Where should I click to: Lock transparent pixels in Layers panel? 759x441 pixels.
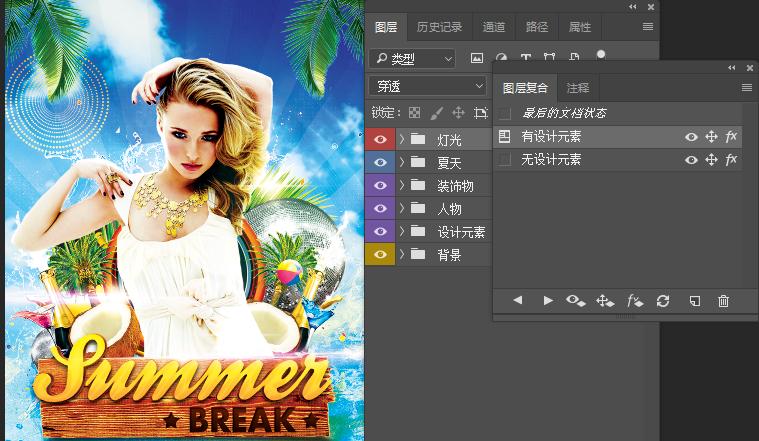tap(414, 113)
